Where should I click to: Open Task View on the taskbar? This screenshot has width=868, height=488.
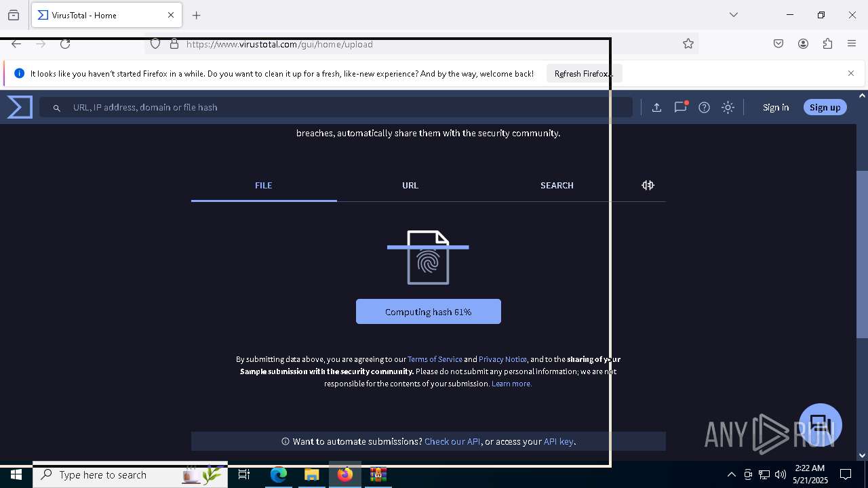point(244,474)
